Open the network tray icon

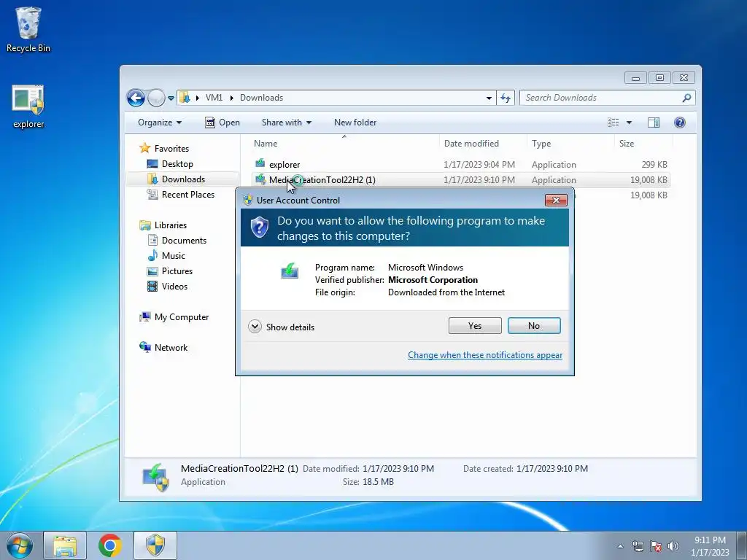coord(638,546)
